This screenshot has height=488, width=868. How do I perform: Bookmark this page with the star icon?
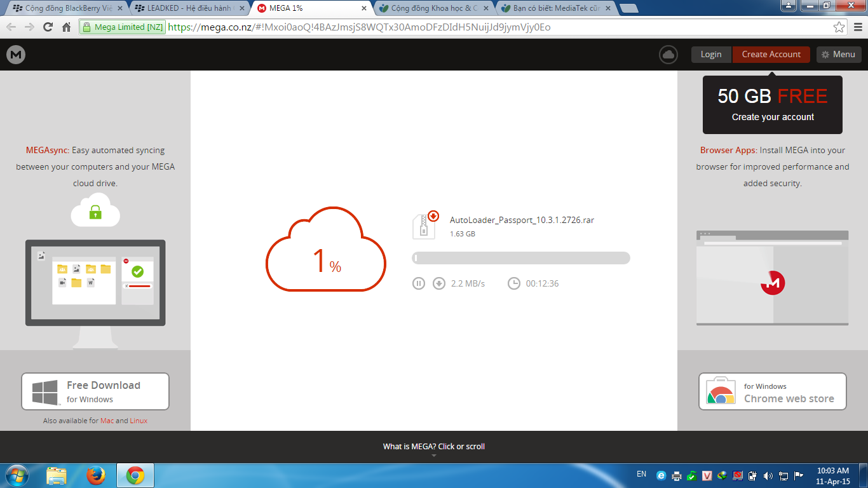click(839, 27)
